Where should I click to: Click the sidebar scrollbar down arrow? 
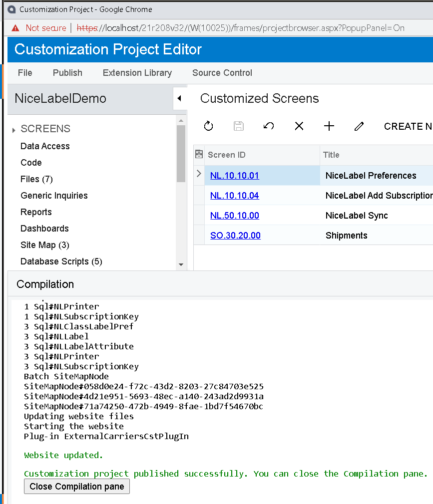point(181,263)
